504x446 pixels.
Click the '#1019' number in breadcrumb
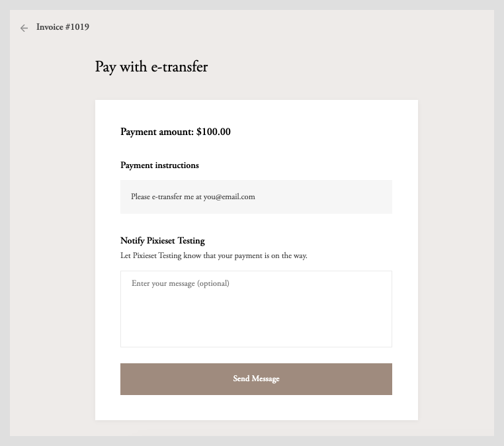pyautogui.click(x=77, y=27)
